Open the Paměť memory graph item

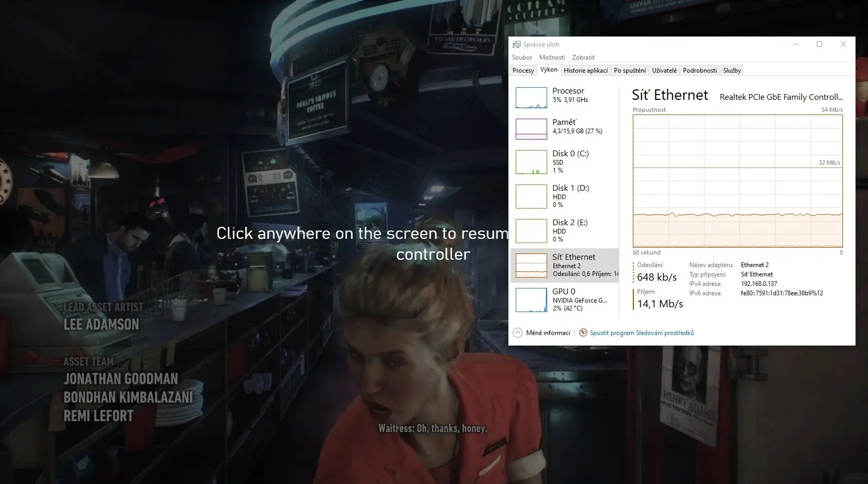click(x=531, y=129)
